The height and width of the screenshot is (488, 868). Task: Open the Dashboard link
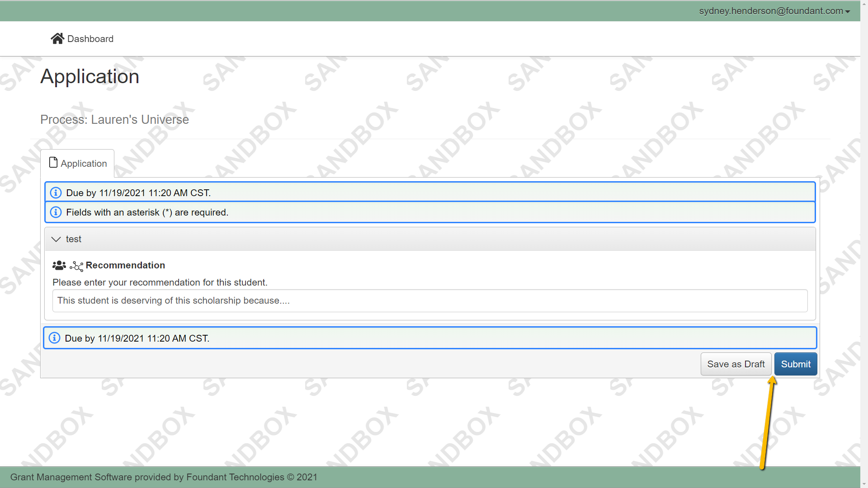pyautogui.click(x=82, y=39)
